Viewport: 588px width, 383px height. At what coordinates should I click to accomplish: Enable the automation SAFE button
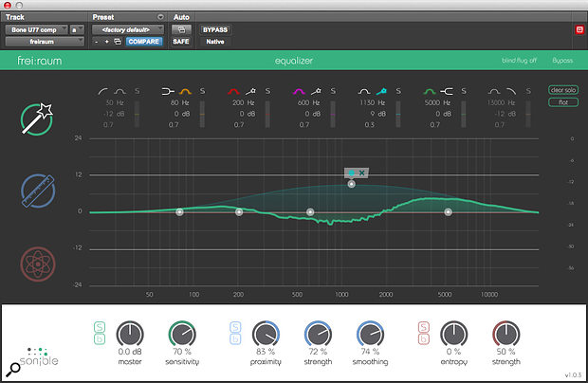[x=181, y=42]
